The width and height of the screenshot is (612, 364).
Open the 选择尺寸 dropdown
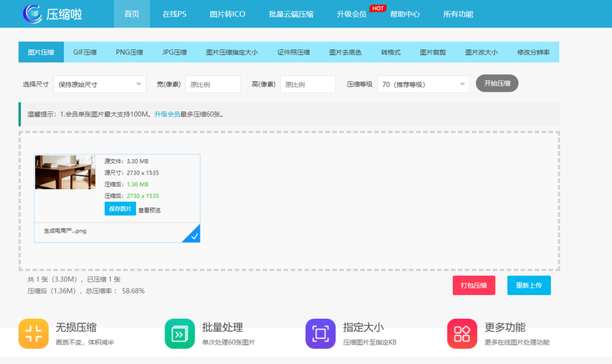(x=100, y=84)
